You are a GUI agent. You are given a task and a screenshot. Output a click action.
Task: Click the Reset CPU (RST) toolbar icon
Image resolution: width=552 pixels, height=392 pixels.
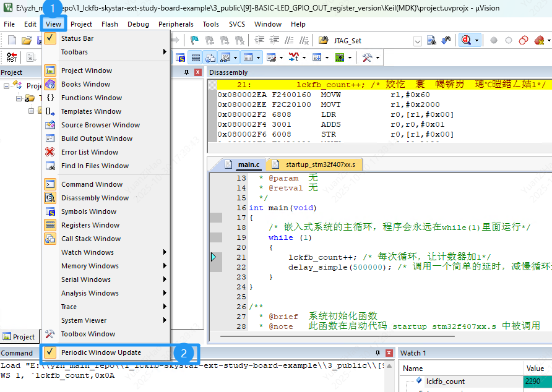pos(11,58)
